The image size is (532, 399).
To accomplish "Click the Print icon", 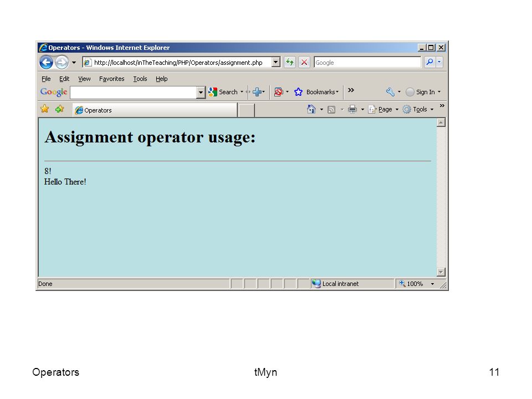I will [352, 109].
